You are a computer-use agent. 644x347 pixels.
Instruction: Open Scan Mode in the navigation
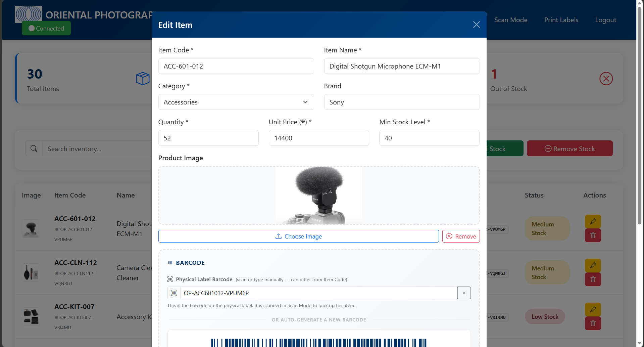511,20
